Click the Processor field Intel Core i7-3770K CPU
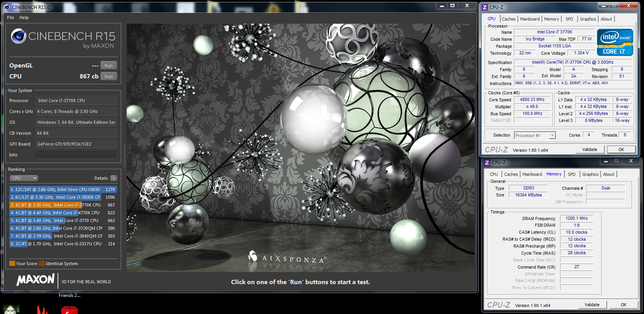644x314 pixels. tap(76, 101)
